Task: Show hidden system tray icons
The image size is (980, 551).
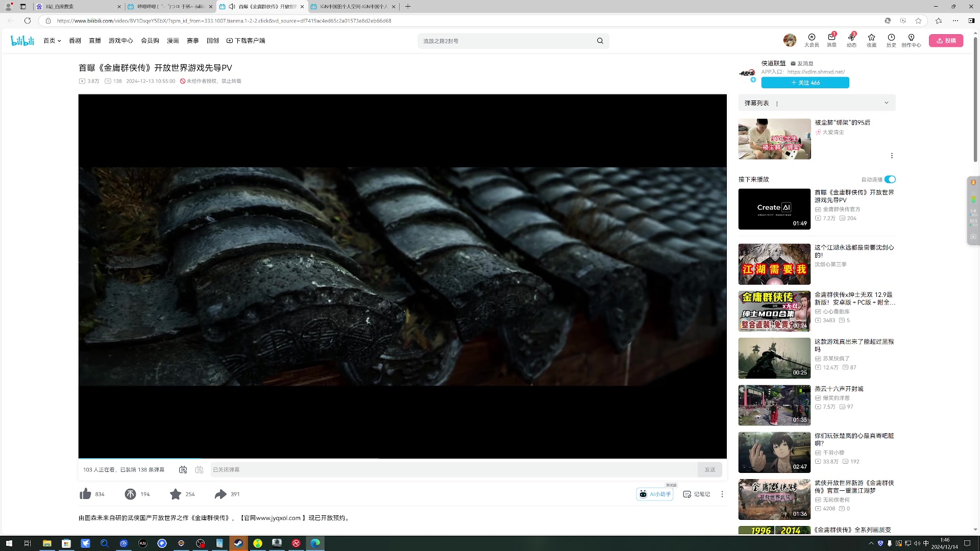Action: click(871, 543)
